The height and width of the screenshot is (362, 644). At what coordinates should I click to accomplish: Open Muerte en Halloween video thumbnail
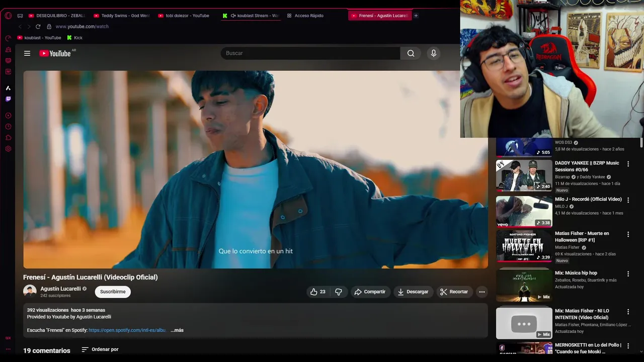coord(524,246)
